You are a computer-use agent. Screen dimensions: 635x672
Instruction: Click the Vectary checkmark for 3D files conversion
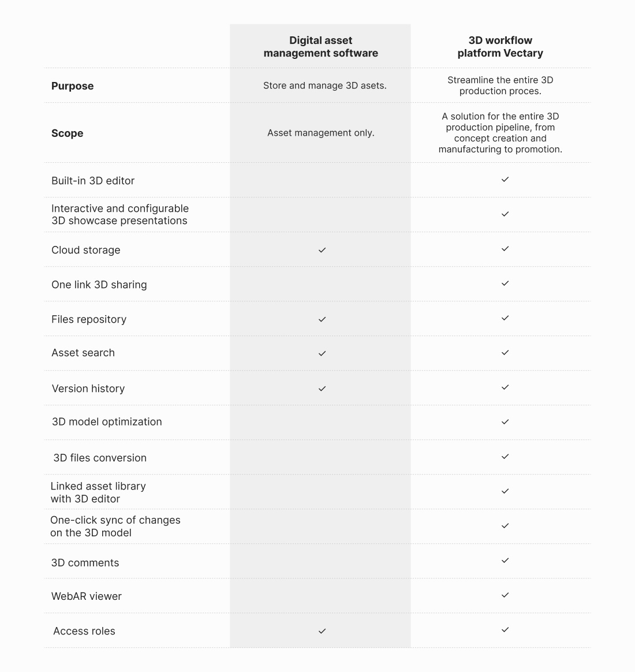(505, 457)
